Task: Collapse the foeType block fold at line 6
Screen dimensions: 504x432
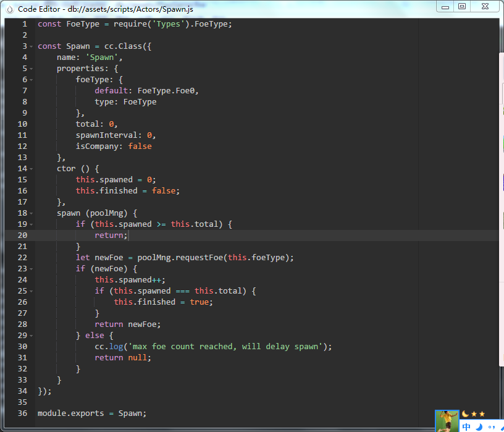Action: tap(31, 80)
